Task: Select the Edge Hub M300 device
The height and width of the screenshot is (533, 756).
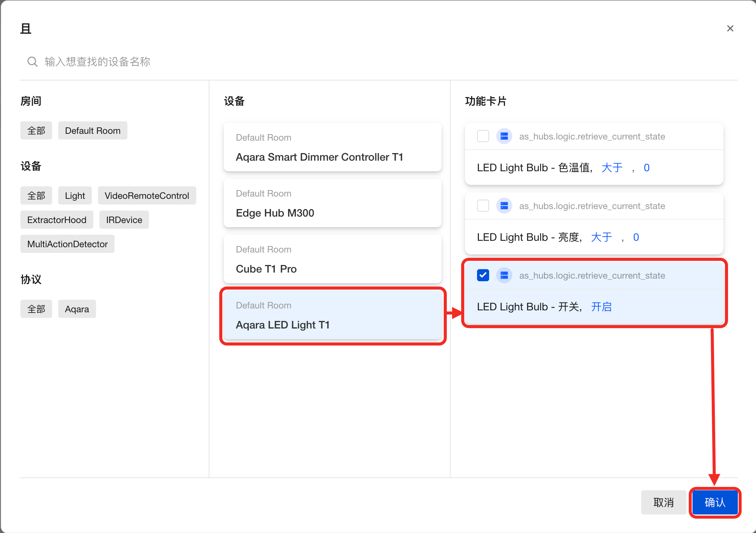Action: (x=332, y=203)
